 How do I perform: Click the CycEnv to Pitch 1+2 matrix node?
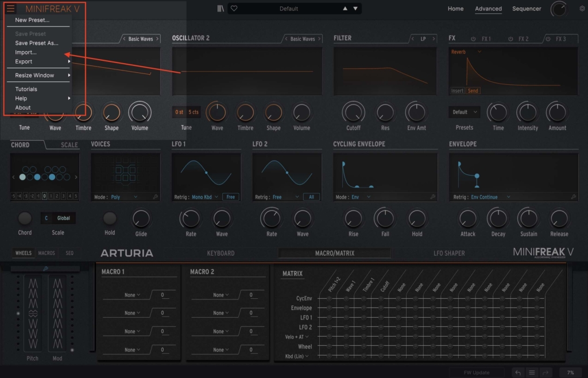click(x=329, y=299)
